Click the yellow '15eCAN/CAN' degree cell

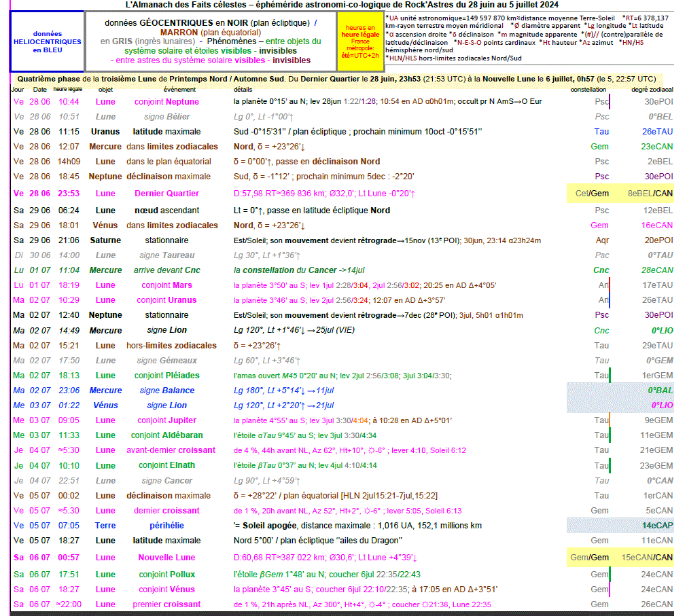(647, 558)
